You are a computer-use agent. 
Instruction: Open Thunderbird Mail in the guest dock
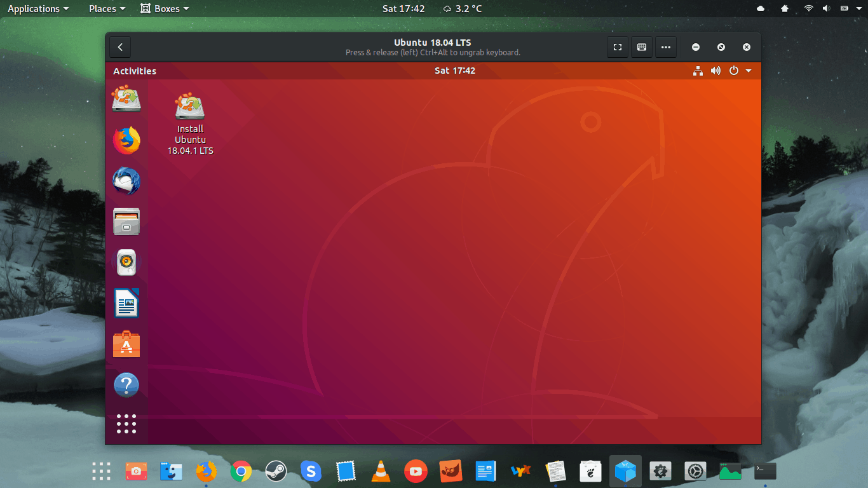[126, 181]
